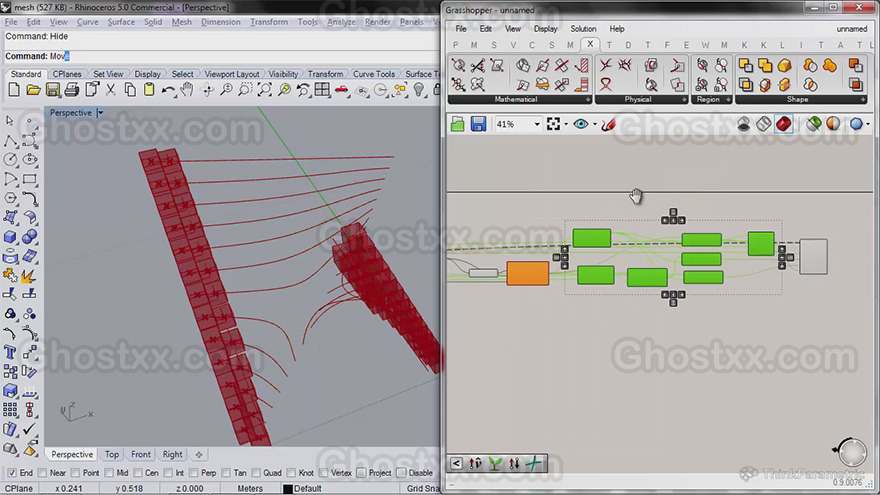Add a viewport tab with plus button
880x495 pixels.
pos(199,455)
